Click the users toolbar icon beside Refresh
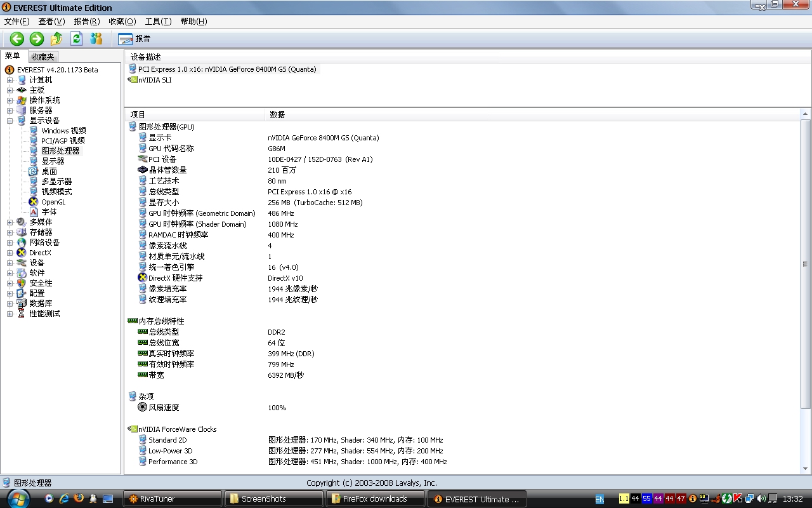This screenshot has width=812, height=508. point(96,39)
